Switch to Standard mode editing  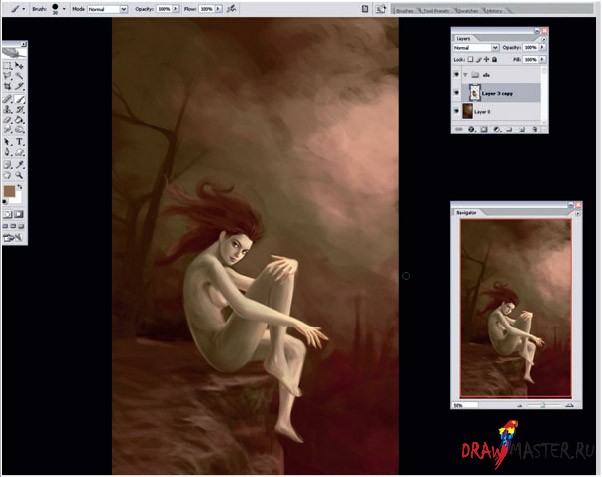pos(8,214)
